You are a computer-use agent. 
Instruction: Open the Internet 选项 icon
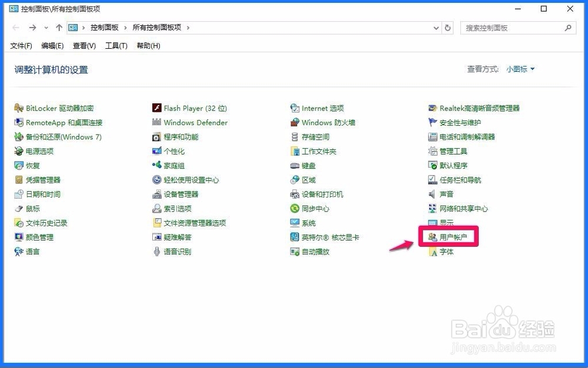pos(295,108)
